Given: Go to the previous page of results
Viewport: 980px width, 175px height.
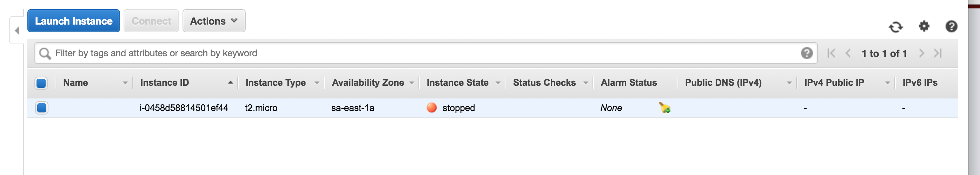Looking at the screenshot, I should [x=848, y=53].
